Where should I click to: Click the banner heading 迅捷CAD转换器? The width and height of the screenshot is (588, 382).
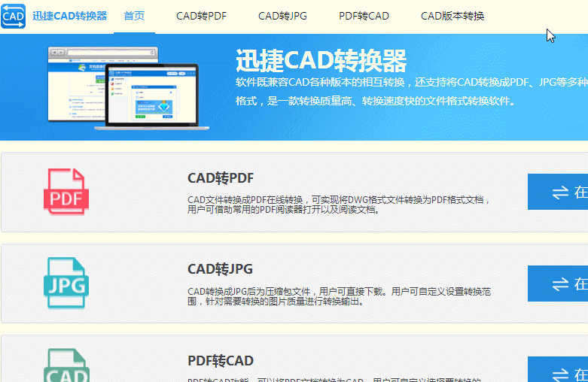[x=321, y=61]
